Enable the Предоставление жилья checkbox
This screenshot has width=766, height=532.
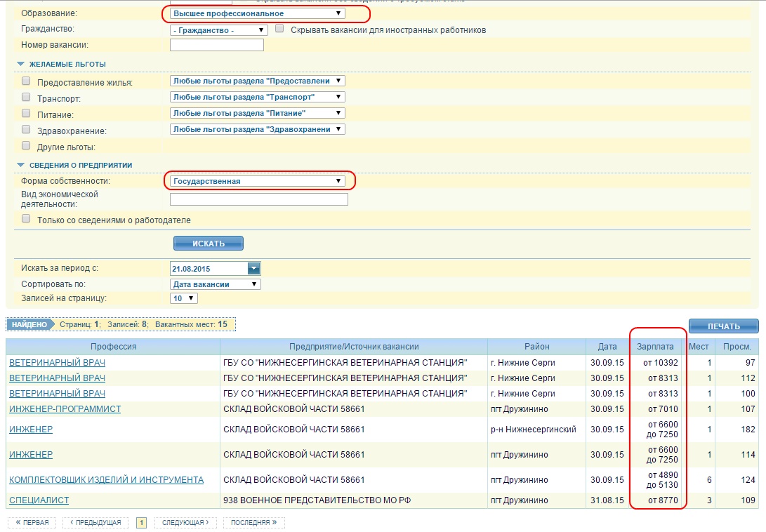coord(26,81)
